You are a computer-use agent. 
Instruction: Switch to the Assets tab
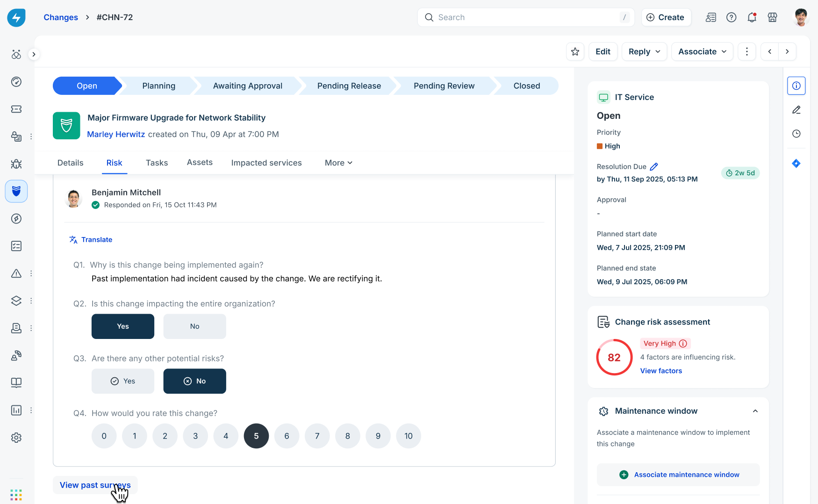tap(200, 162)
